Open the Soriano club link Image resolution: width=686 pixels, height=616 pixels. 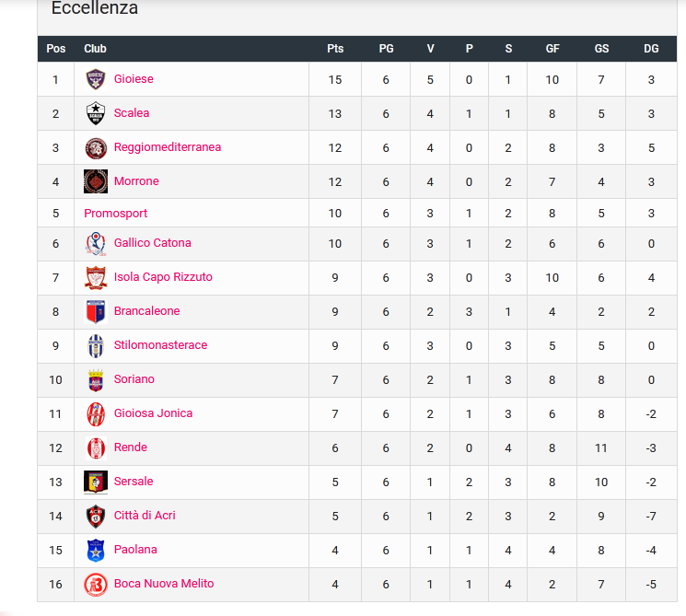pos(134,379)
